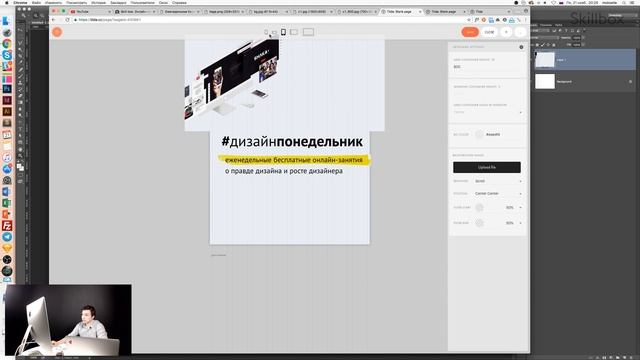Open the Закладки menu

118,2
